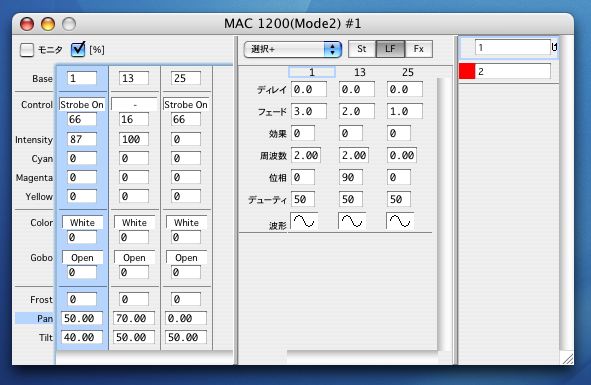Uncheck the [%] checkbox
Image resolution: width=591 pixels, height=385 pixels.
tap(78, 49)
